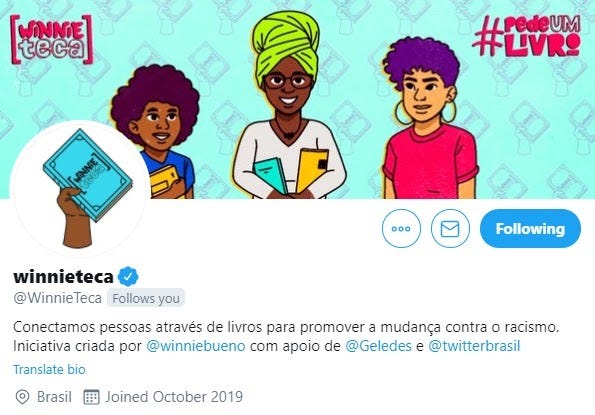Viewport: 595px width, 415px height.
Task: Click the @winniebueno mention link
Action: tap(196, 346)
